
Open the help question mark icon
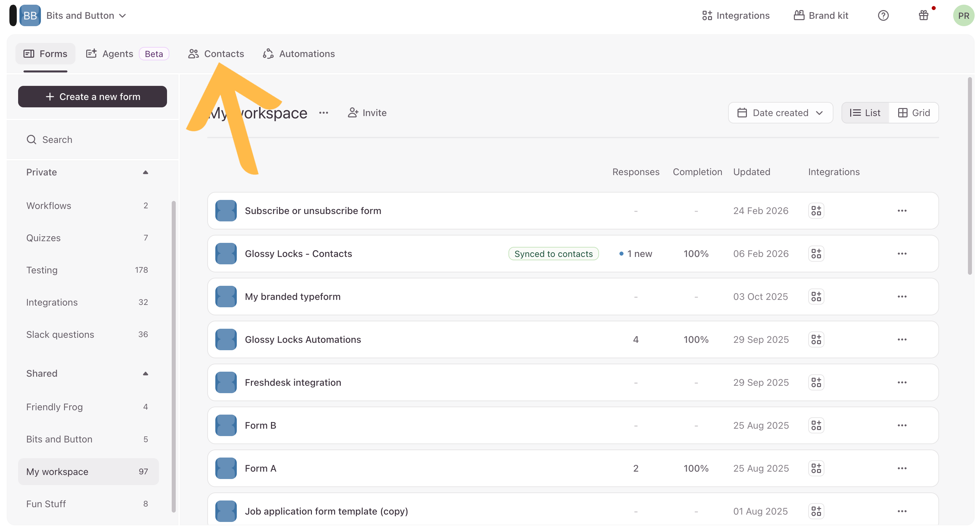(883, 16)
